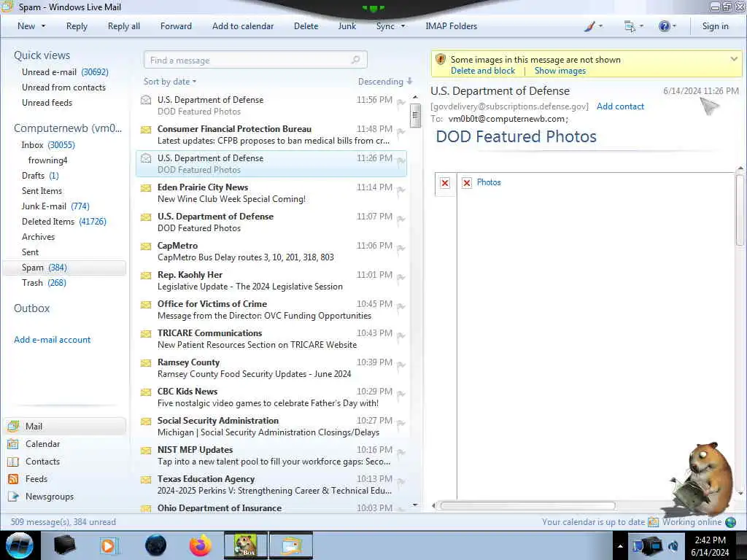
Task: Click the Sign in button
Action: click(715, 26)
